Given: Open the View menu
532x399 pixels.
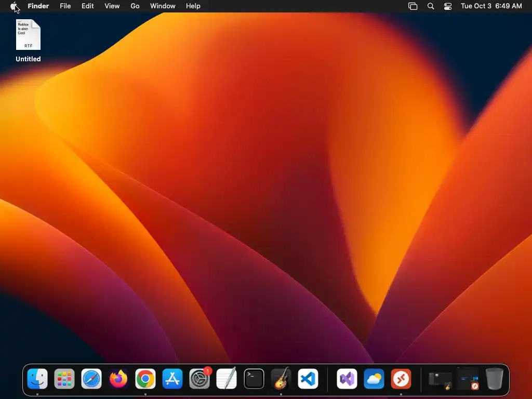Looking at the screenshot, I should pyautogui.click(x=112, y=6).
